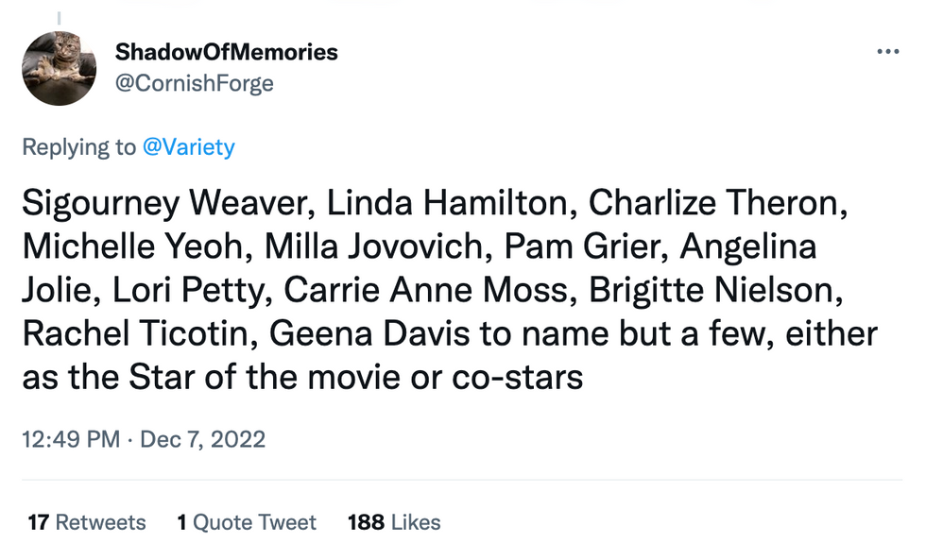Click the name Linda Hamilton in tweet

pos(447,202)
